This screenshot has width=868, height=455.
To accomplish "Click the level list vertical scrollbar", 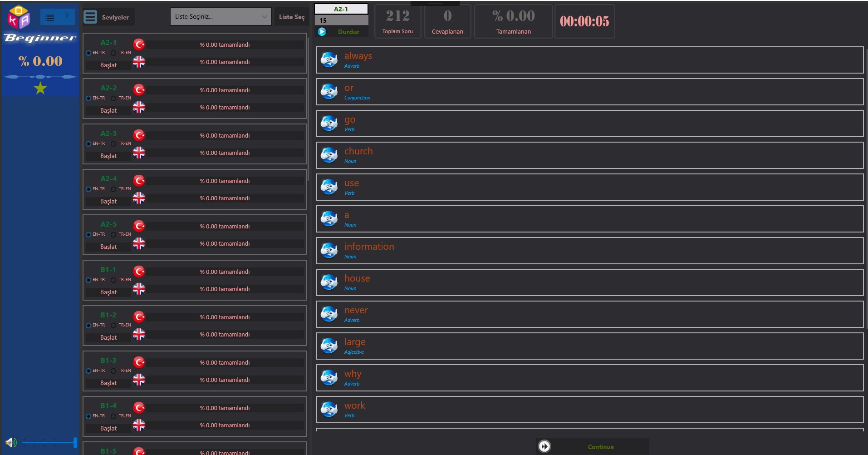I will pos(308,109).
